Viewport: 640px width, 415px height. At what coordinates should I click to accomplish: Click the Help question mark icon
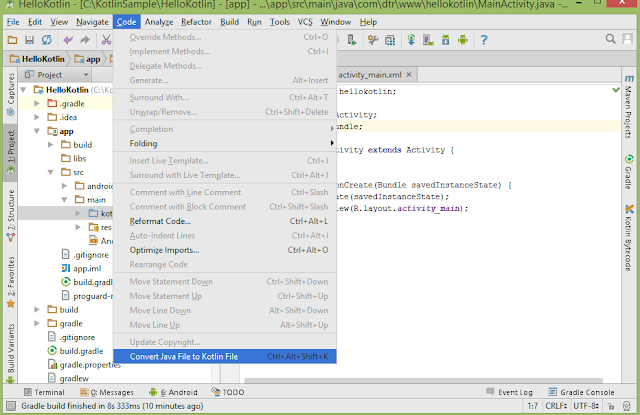484,40
